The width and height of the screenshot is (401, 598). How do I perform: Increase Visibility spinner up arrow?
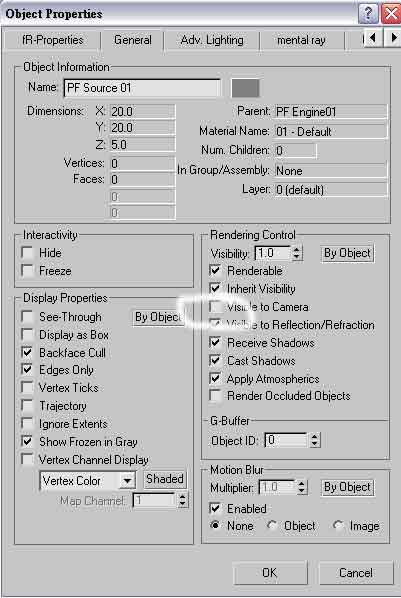297,249
